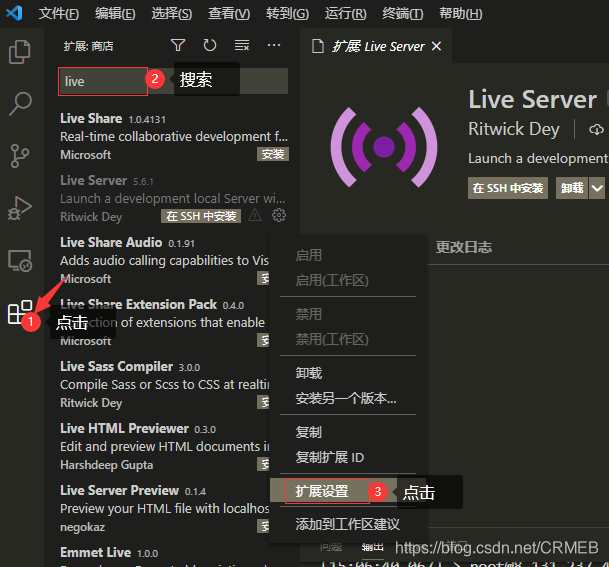
Task: Open Source Control view in activity bar
Action: click(19, 155)
